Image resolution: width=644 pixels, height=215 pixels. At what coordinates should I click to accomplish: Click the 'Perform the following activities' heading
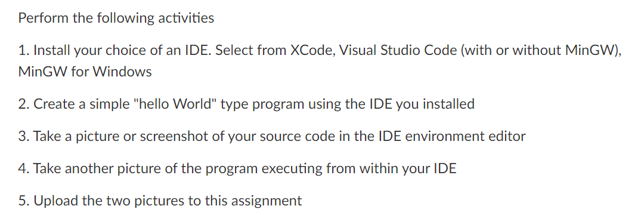[116, 19]
